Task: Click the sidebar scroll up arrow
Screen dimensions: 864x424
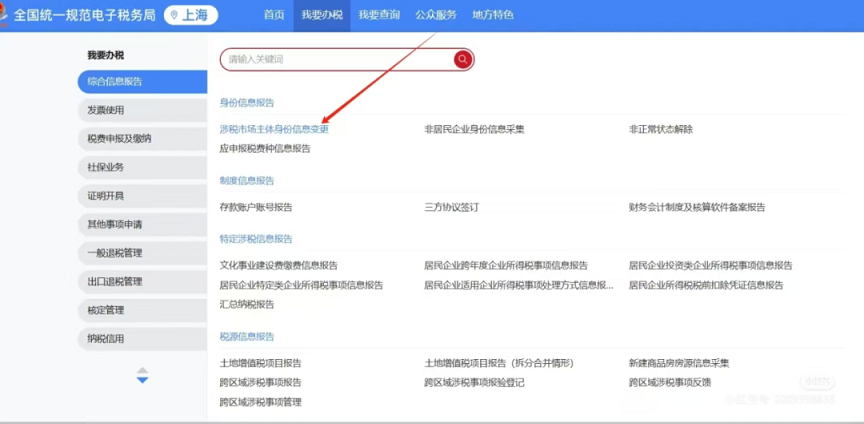Action: (x=142, y=370)
